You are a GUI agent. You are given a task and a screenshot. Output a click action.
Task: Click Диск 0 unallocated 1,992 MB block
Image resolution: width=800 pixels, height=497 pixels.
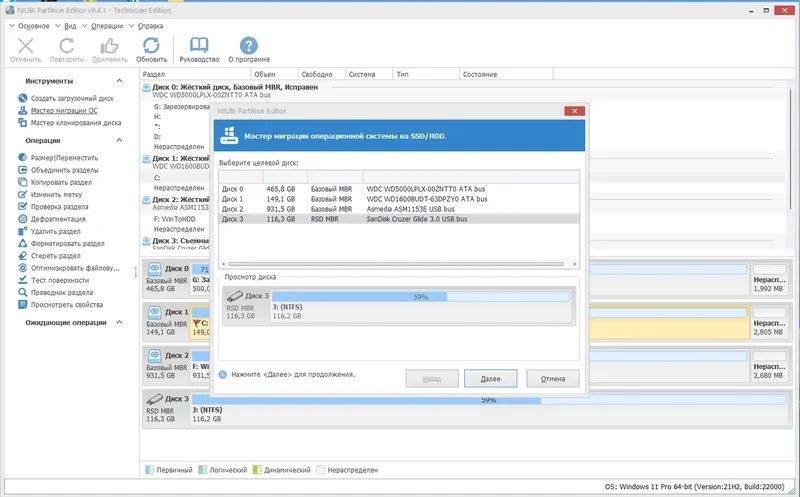pos(769,279)
